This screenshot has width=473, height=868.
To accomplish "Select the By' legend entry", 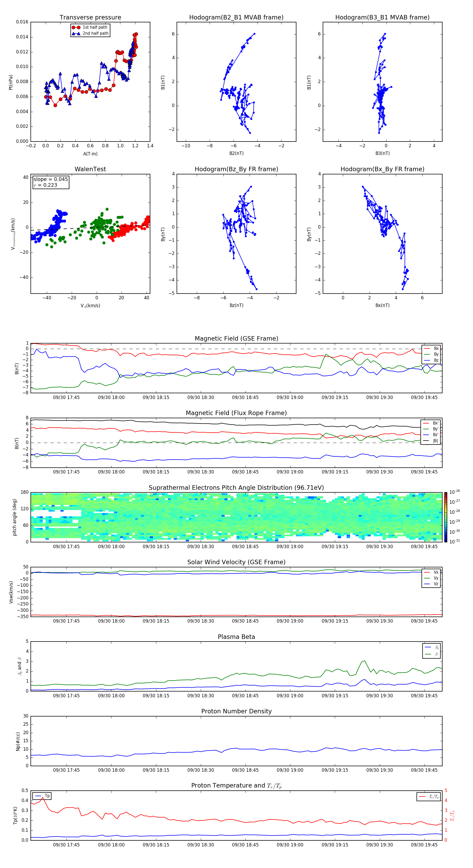I will [x=431, y=429].
